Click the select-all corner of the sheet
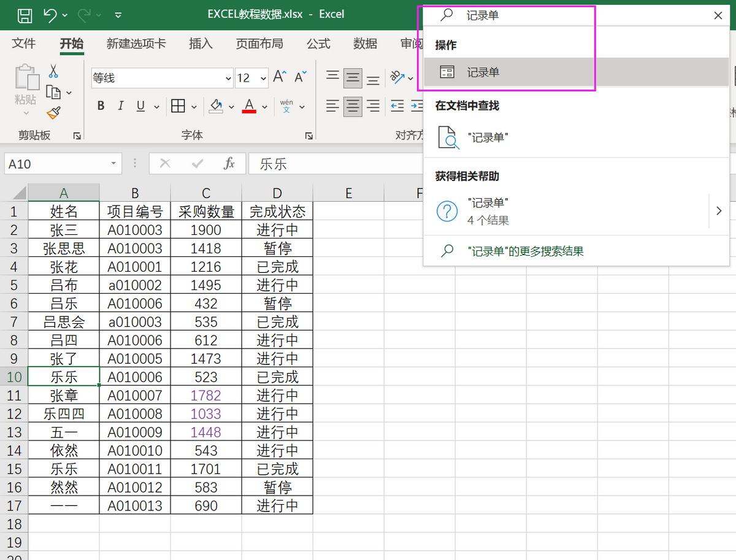The height and width of the screenshot is (560, 736). (14, 193)
